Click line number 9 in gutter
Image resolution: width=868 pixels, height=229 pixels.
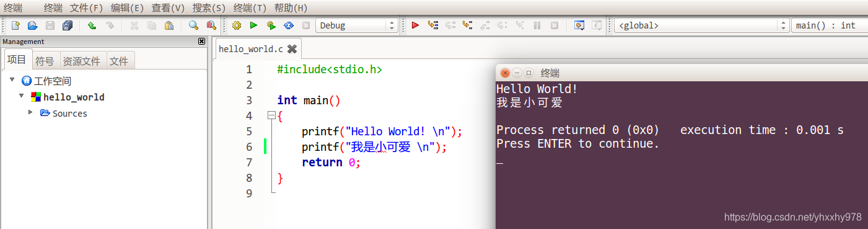coord(248,194)
